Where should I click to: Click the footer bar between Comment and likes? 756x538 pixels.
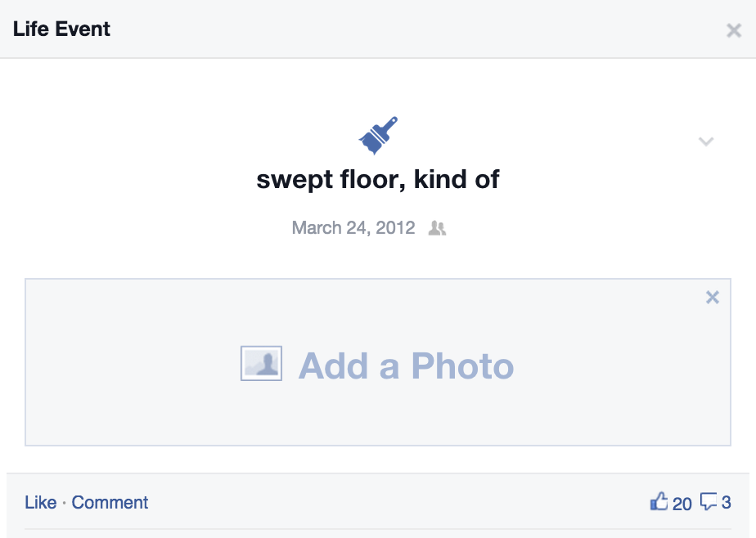pos(393,502)
